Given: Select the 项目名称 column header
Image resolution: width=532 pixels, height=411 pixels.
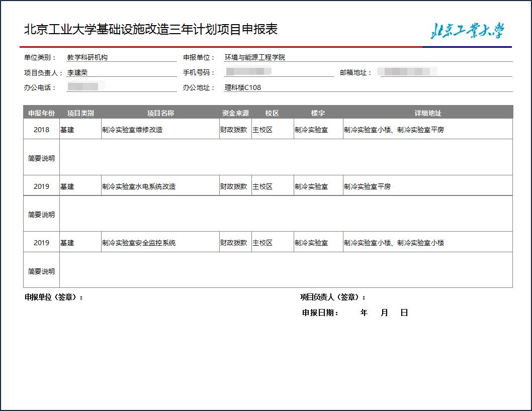Looking at the screenshot, I should pyautogui.click(x=160, y=113).
